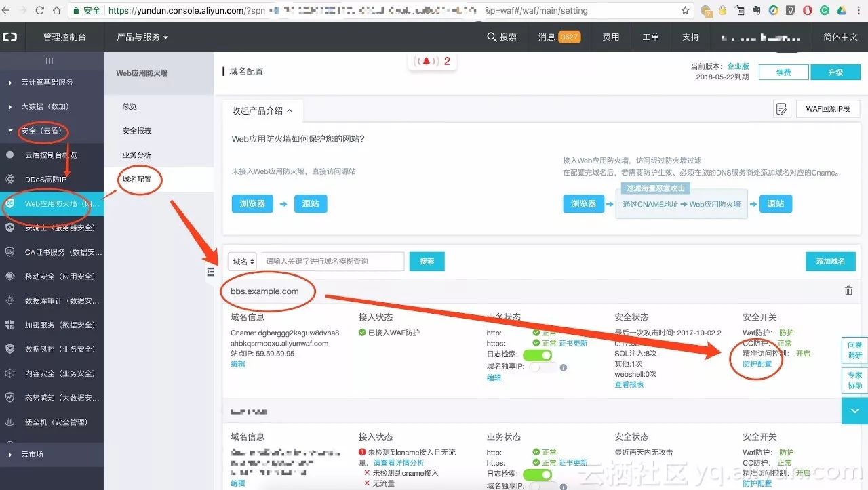Screen dimensions: 868x490
Task: Open 业务分析 in the WAF menu
Action: (137, 155)
